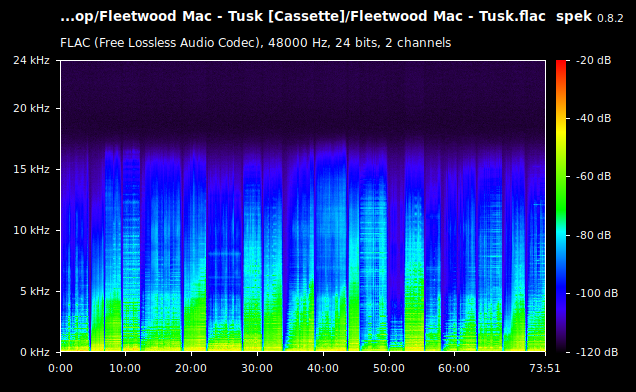Click the 0 kHz frequency axis label
Image resolution: width=636 pixels, height=392 pixels.
[34, 352]
